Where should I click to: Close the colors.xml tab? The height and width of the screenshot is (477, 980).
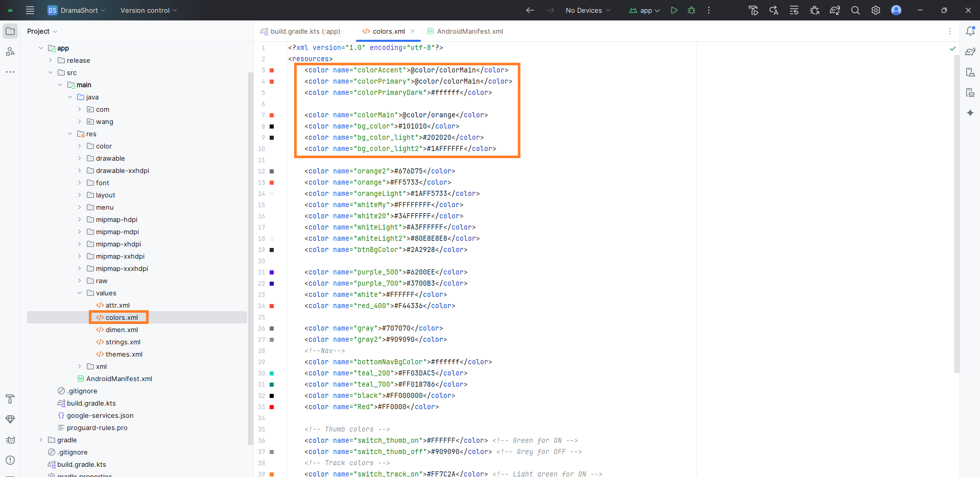click(x=413, y=31)
